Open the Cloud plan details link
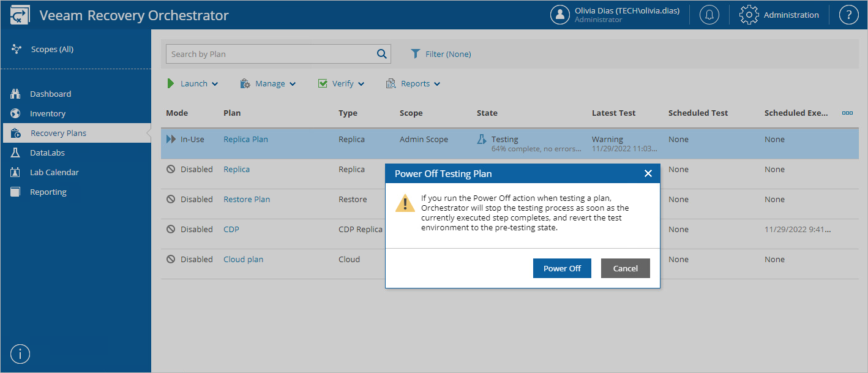This screenshot has height=373, width=868. (243, 259)
